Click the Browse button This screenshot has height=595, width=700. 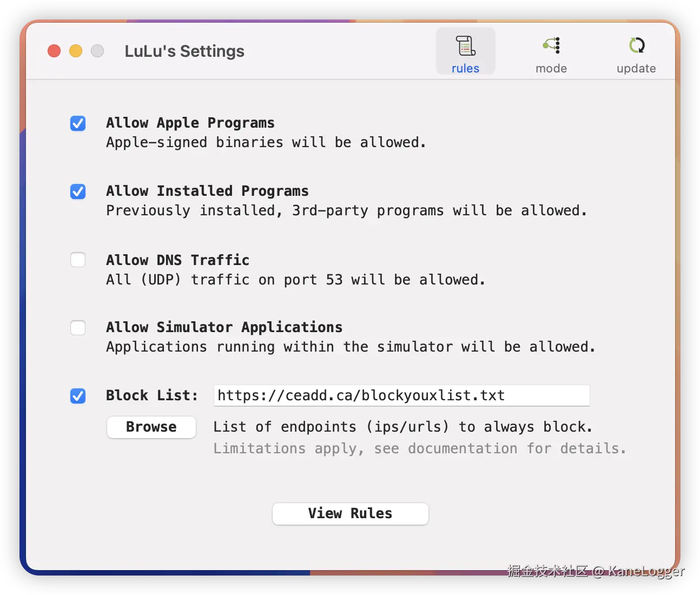tap(151, 427)
